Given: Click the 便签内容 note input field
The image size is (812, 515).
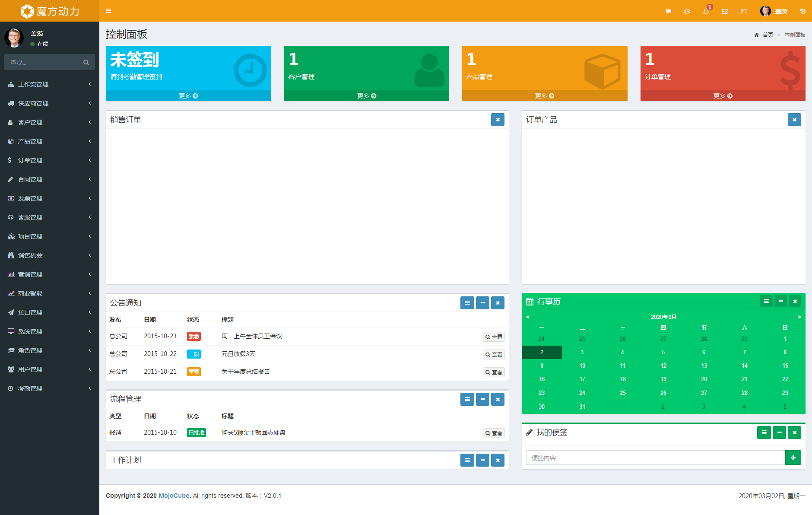Looking at the screenshot, I should (x=655, y=458).
